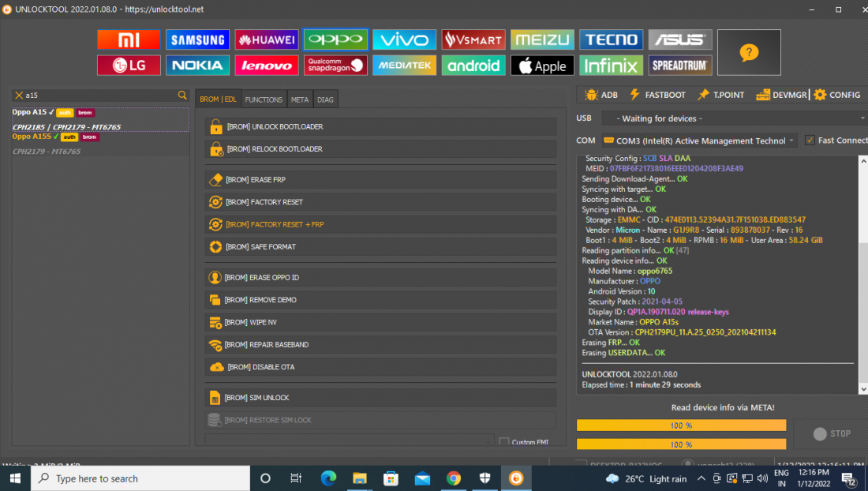Image resolution: width=868 pixels, height=491 pixels.
Task: Select the Samsung brand logo
Action: (197, 39)
